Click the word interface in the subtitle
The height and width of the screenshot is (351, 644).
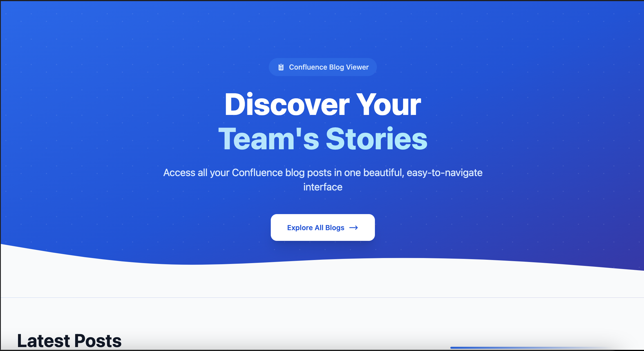[x=323, y=187]
